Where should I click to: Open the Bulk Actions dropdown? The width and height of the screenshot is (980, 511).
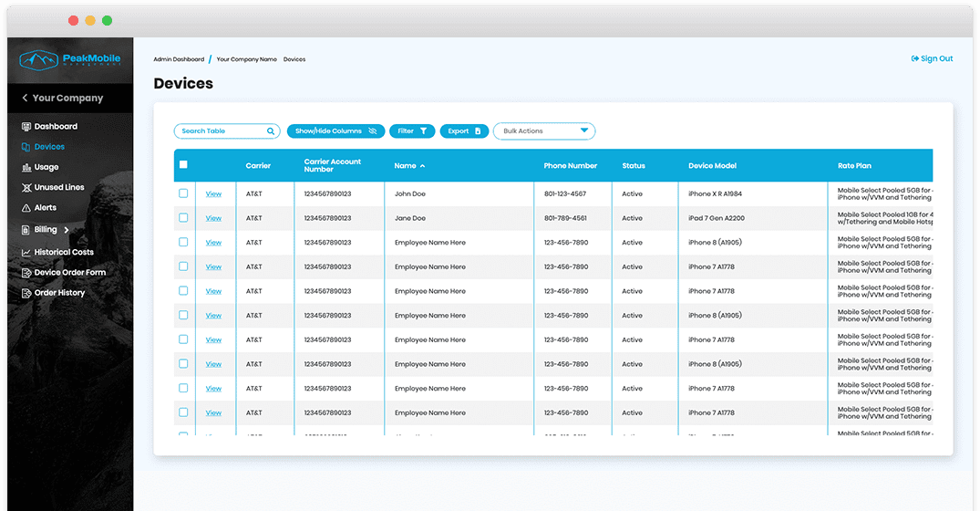[x=543, y=131]
